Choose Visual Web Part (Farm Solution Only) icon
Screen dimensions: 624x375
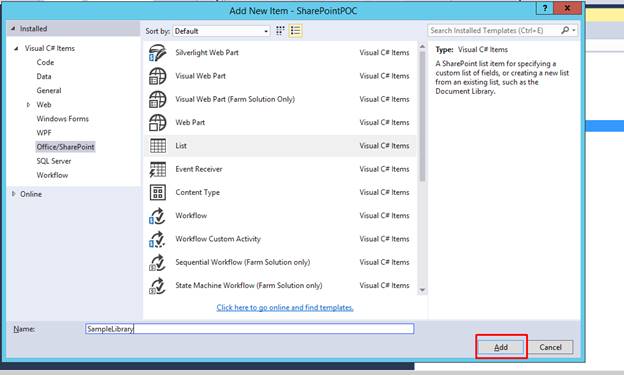(158, 99)
